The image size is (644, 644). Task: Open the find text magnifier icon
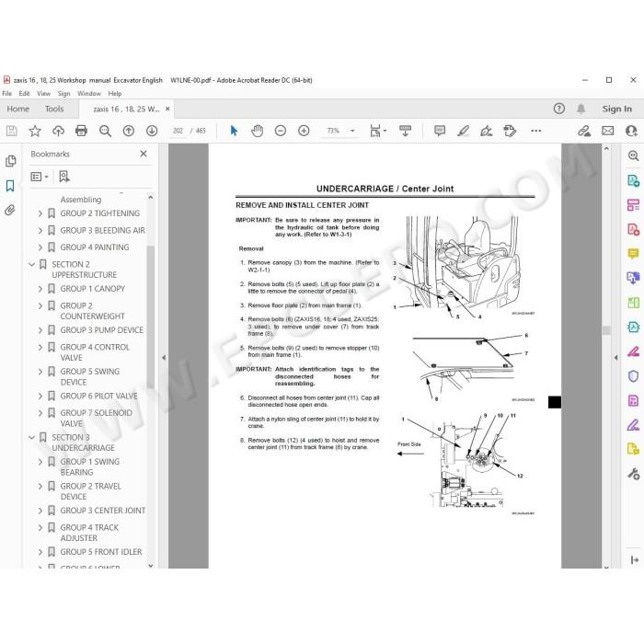pyautogui.click(x=105, y=131)
